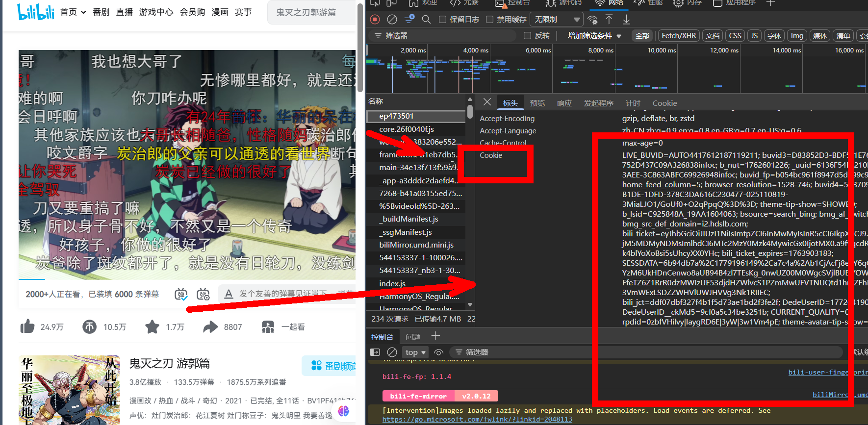Expand the 增加筛选条件 dropdown
This screenshot has height=425, width=868.
[x=594, y=36]
